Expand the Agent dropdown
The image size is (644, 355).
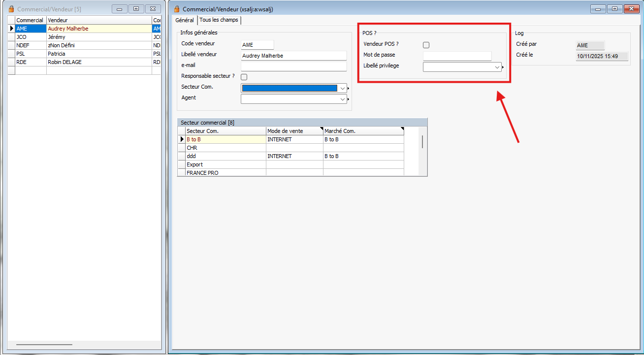[343, 99]
